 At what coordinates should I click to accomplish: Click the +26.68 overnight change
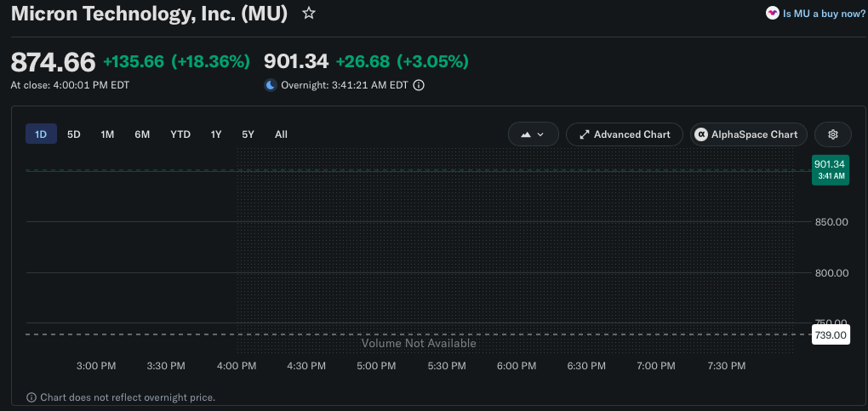[x=363, y=61]
